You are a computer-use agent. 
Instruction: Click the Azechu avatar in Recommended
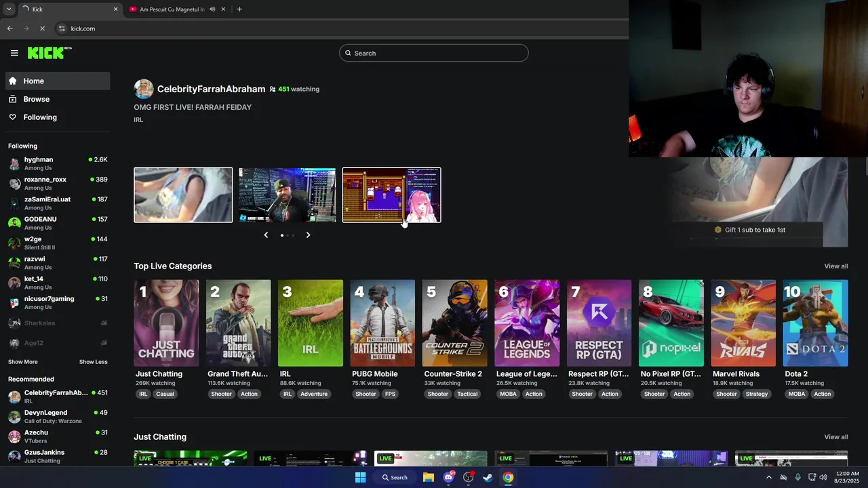[14, 436]
